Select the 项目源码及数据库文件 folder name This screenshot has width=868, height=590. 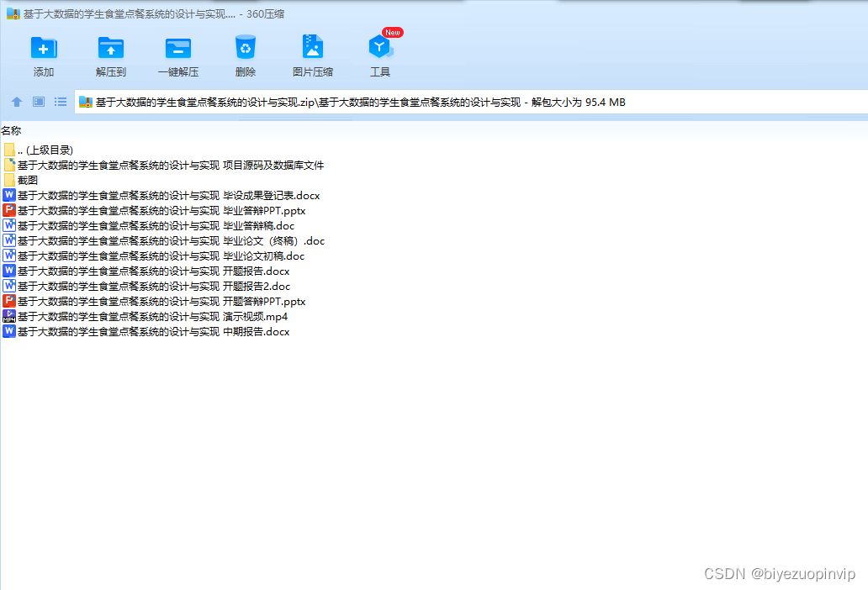(x=171, y=165)
